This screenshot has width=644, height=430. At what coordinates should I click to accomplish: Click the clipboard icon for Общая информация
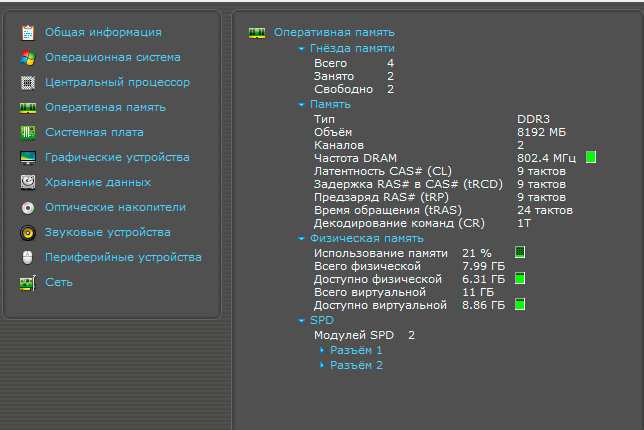point(28,33)
